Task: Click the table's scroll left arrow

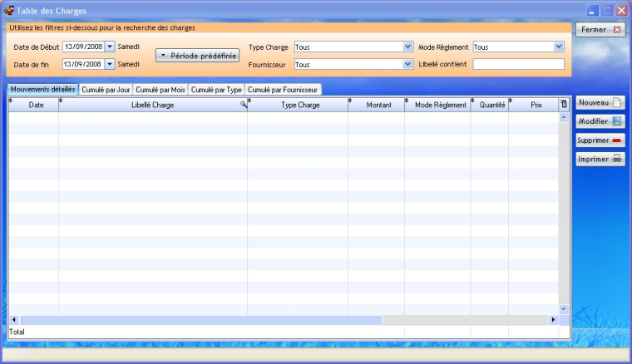Action: click(x=13, y=320)
